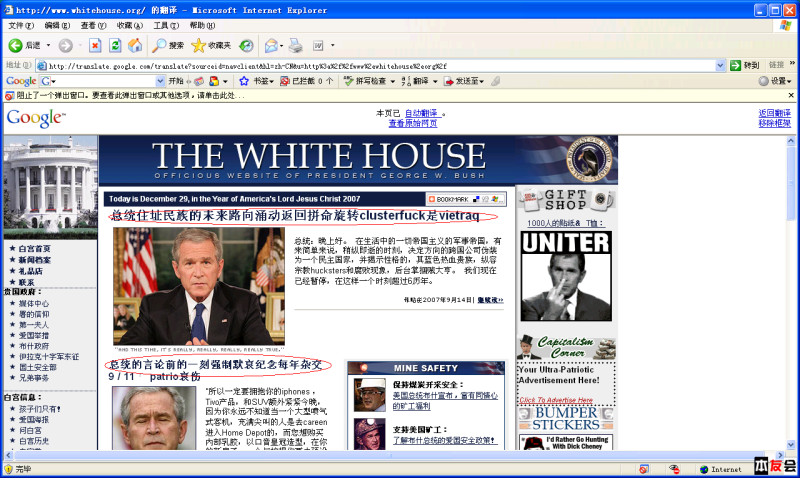Click the Stop loading icon
The height and width of the screenshot is (478, 800).
coord(95,46)
